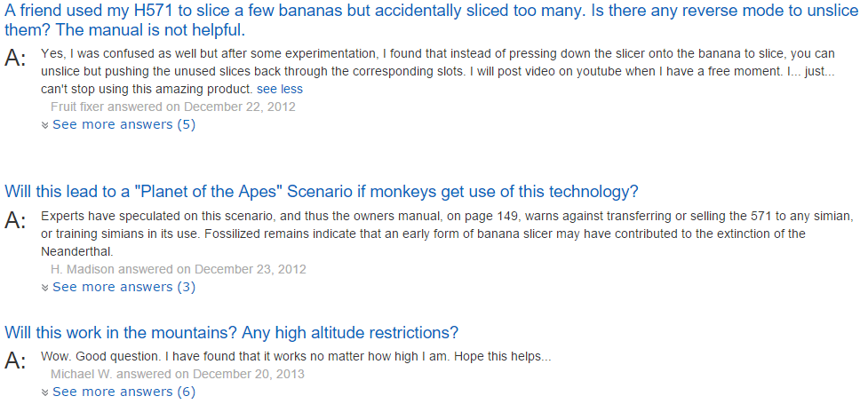Screen dimensions: 868x412
Task: Select the answerer name "Michael W."
Action: tap(82, 374)
